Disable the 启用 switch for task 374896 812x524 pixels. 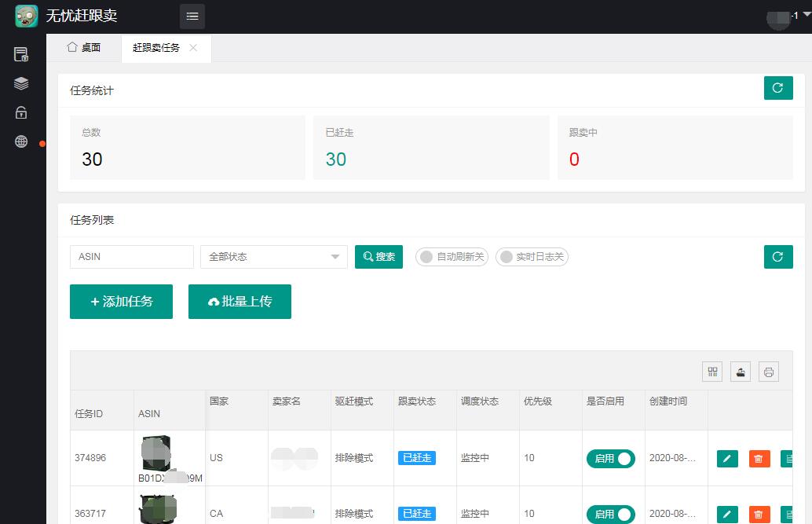point(611,459)
